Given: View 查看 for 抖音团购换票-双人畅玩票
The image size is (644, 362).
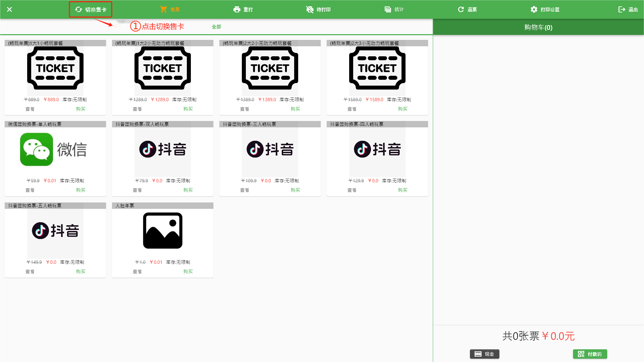Looking at the screenshot, I should 137,190.
